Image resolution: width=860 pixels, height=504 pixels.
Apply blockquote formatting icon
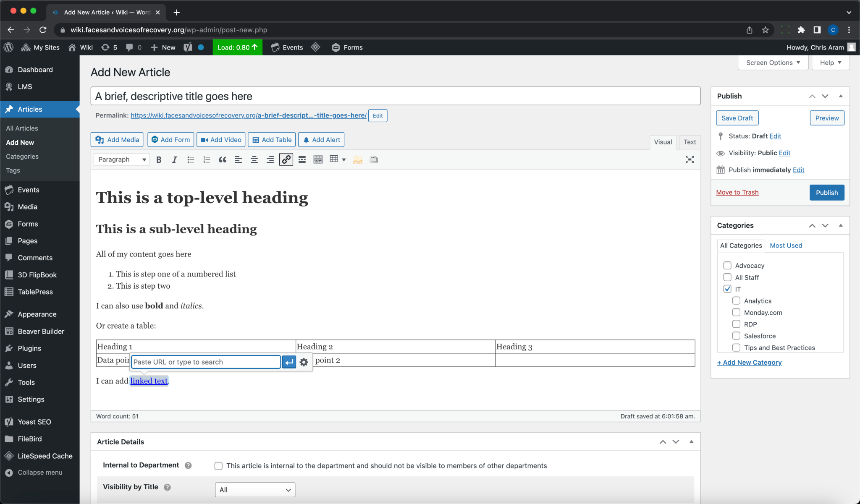coord(223,159)
